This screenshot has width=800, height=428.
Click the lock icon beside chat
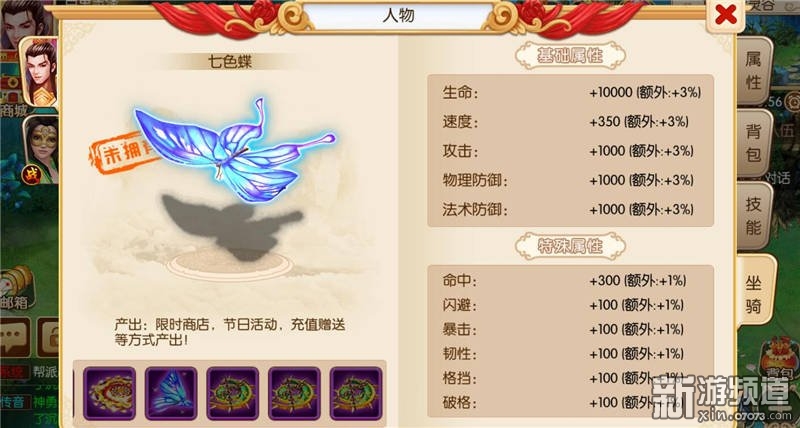(x=48, y=337)
